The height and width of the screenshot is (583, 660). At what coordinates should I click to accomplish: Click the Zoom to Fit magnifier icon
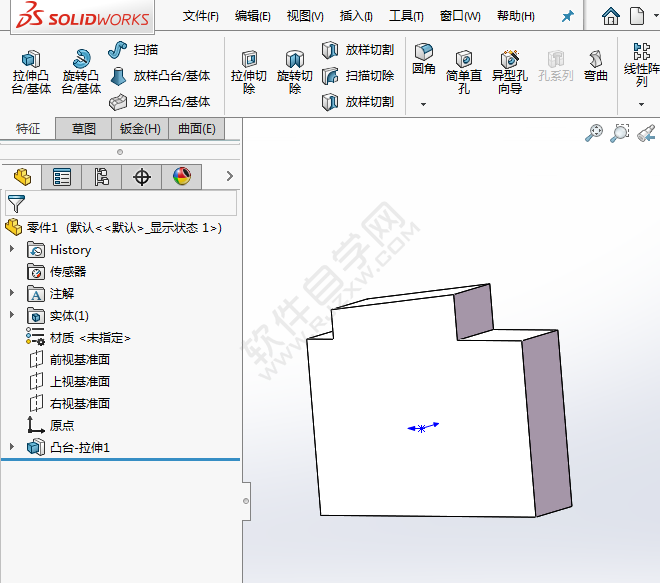click(x=594, y=133)
